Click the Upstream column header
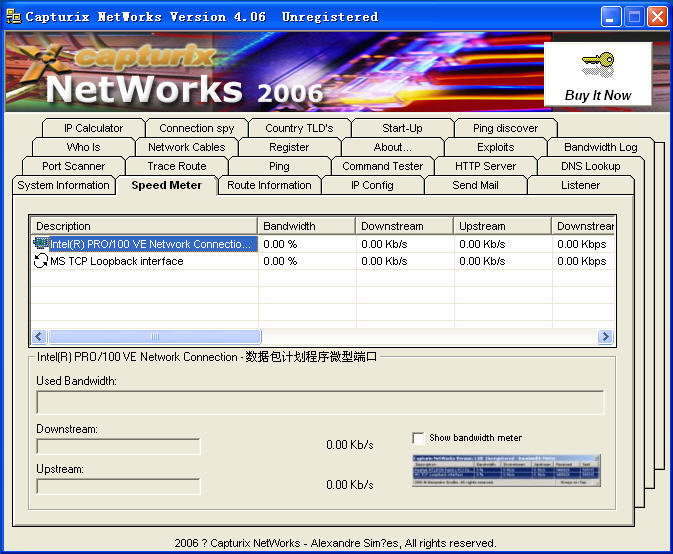Image resolution: width=673 pixels, height=554 pixels. pos(502,226)
